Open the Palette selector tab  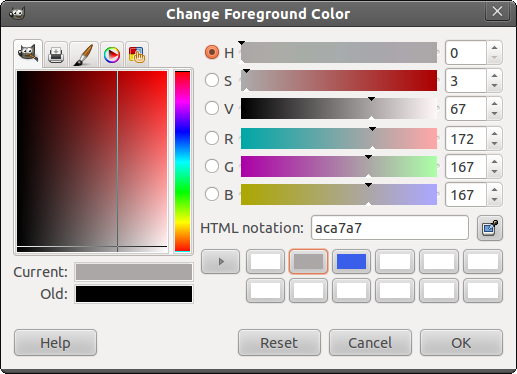click(137, 55)
